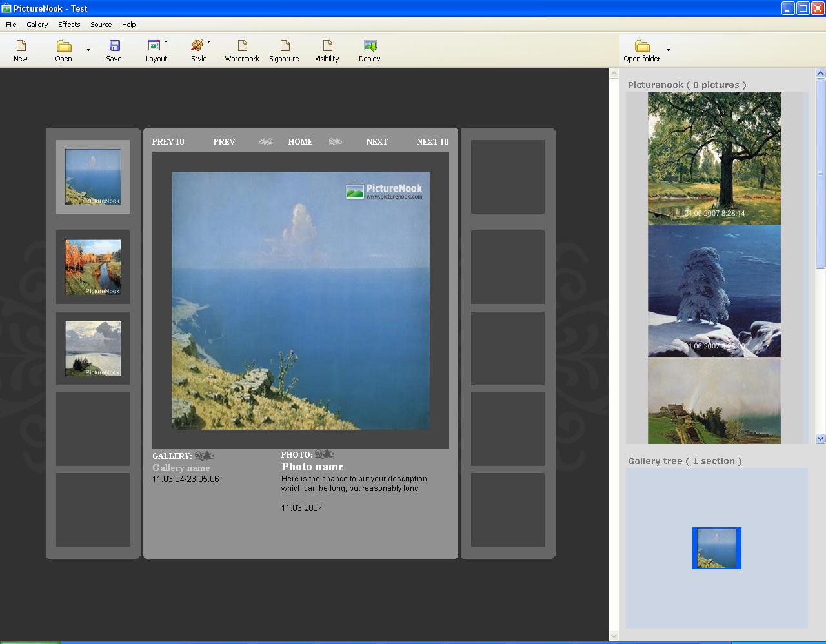Click the preview pane scroll up arrow
The height and width of the screenshot is (644, 826).
614,74
